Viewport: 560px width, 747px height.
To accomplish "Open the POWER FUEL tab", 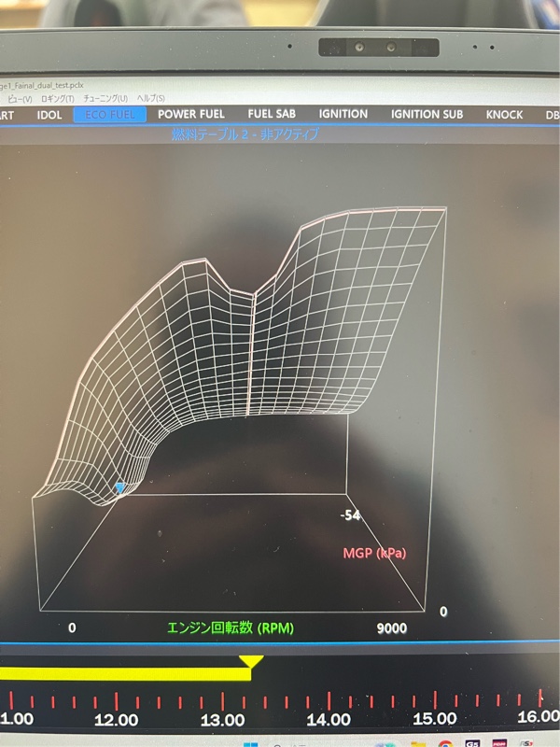I will 191,114.
